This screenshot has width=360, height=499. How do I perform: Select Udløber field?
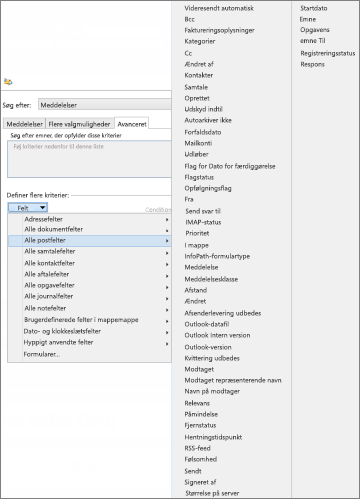click(196, 154)
